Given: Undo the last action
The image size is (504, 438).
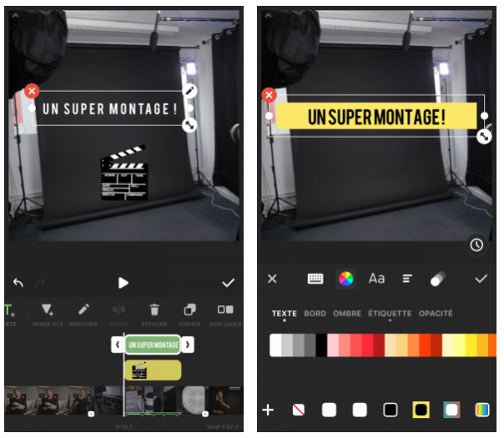Looking at the screenshot, I should click(x=18, y=283).
